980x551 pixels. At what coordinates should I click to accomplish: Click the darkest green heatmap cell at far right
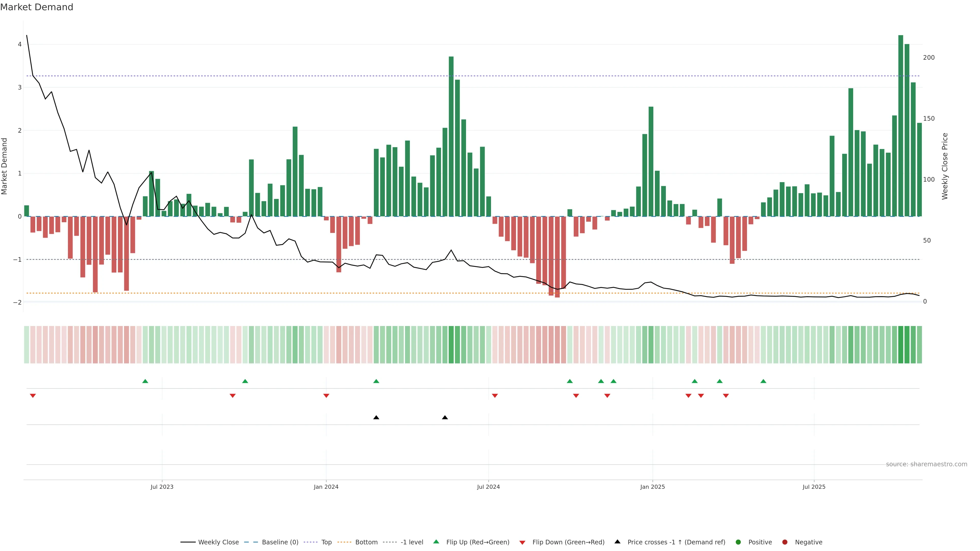click(900, 345)
